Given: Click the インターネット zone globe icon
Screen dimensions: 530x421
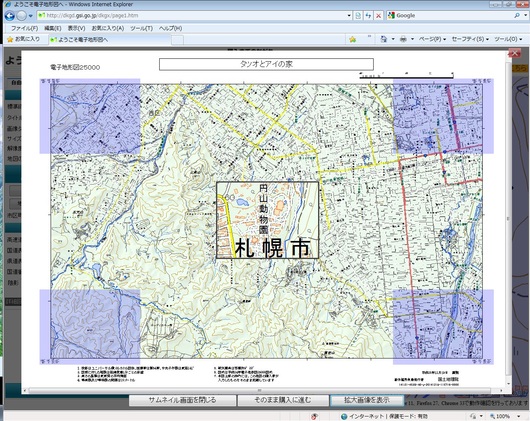Looking at the screenshot, I should pos(344,416).
